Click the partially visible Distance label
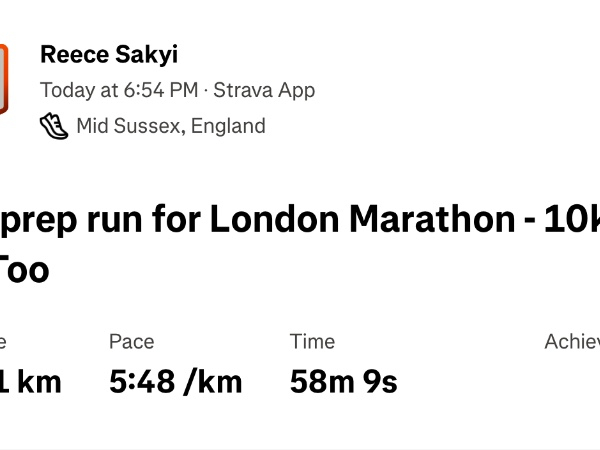600x450 pixels. pyautogui.click(x=3, y=341)
